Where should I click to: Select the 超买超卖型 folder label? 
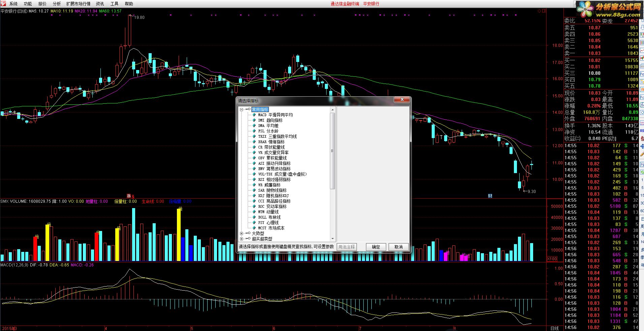262,239
